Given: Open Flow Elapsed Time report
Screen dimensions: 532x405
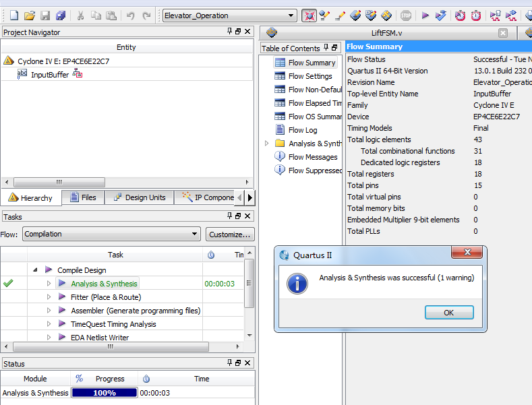Looking at the screenshot, I should tap(307, 103).
